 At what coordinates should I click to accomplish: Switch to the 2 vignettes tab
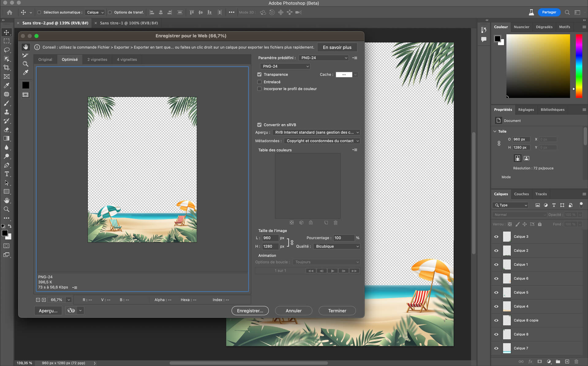pyautogui.click(x=97, y=59)
